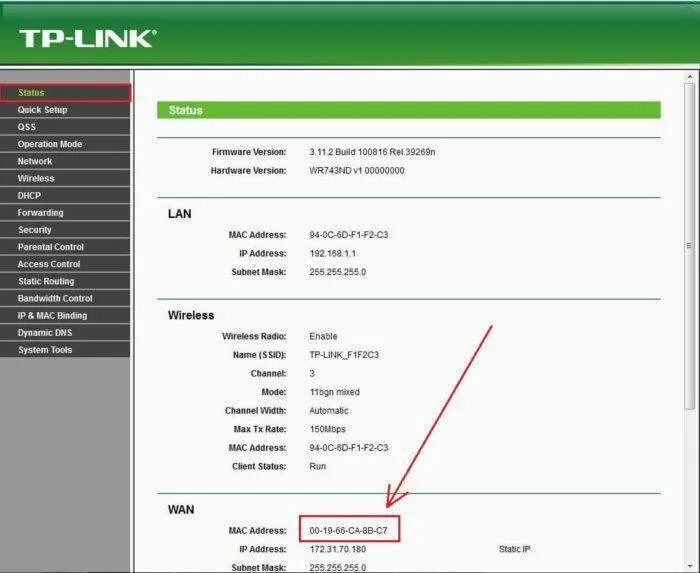This screenshot has width=700, height=573.
Task: Open Access Control settings
Action: (65, 264)
